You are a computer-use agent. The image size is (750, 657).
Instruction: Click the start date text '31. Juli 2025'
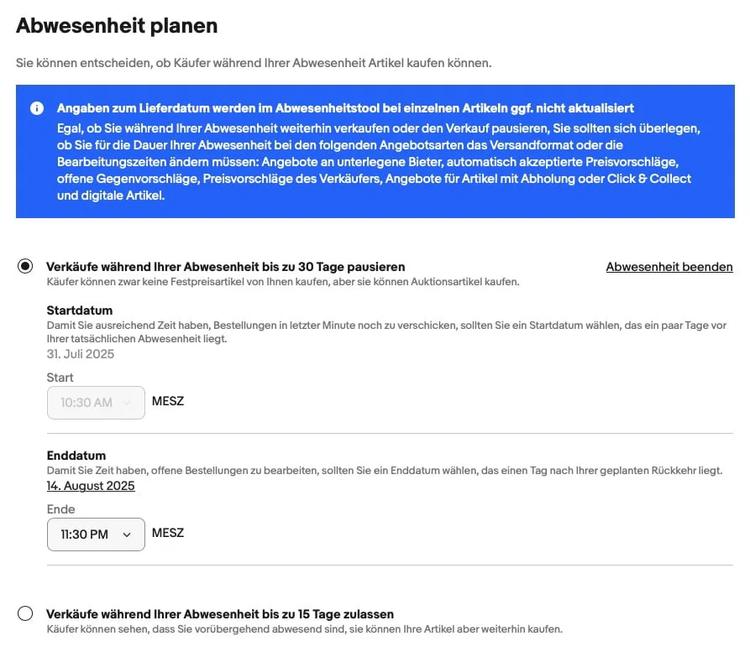click(80, 354)
